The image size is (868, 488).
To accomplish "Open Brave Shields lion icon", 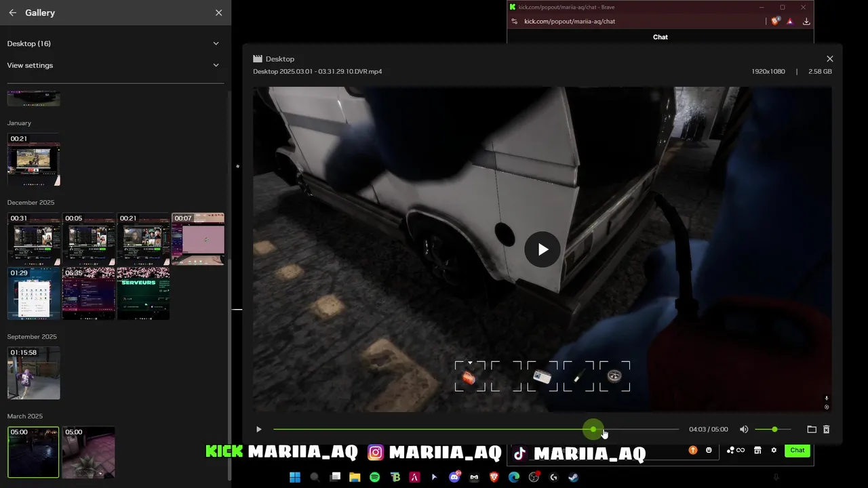I will [x=776, y=21].
